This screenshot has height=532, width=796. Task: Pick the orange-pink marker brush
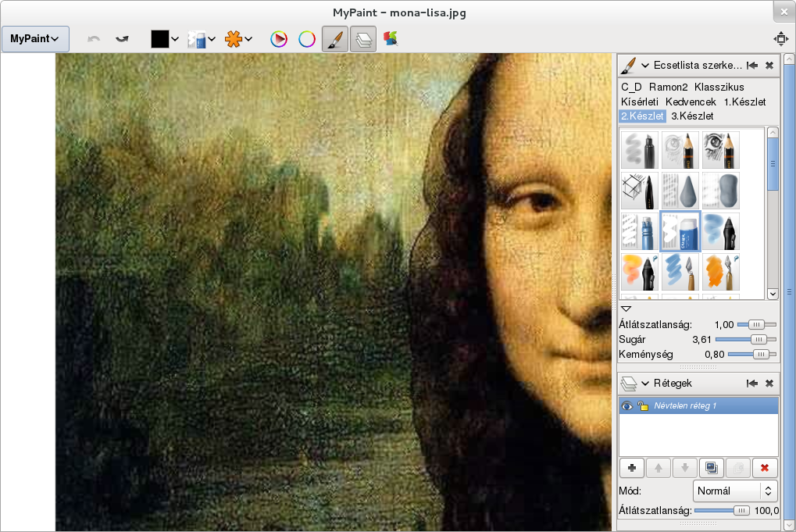(639, 272)
